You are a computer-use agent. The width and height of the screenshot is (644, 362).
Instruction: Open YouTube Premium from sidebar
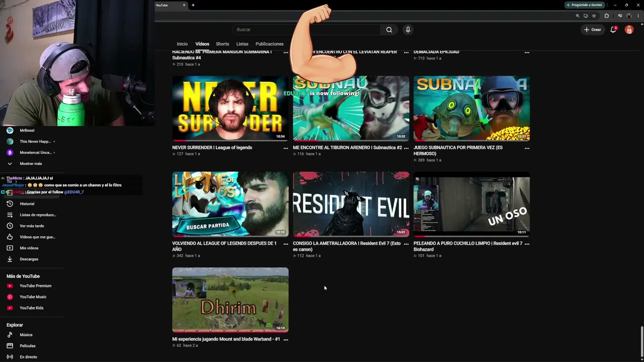(29, 286)
